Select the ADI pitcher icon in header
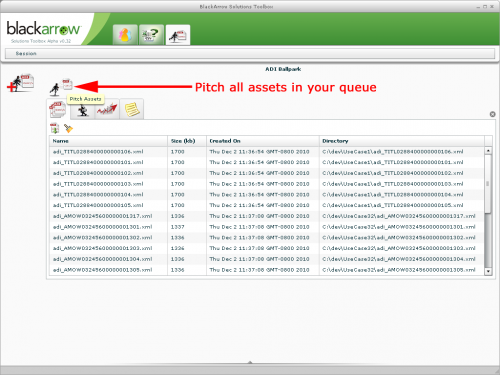Screen dimensions: 500x375 tap(178, 35)
